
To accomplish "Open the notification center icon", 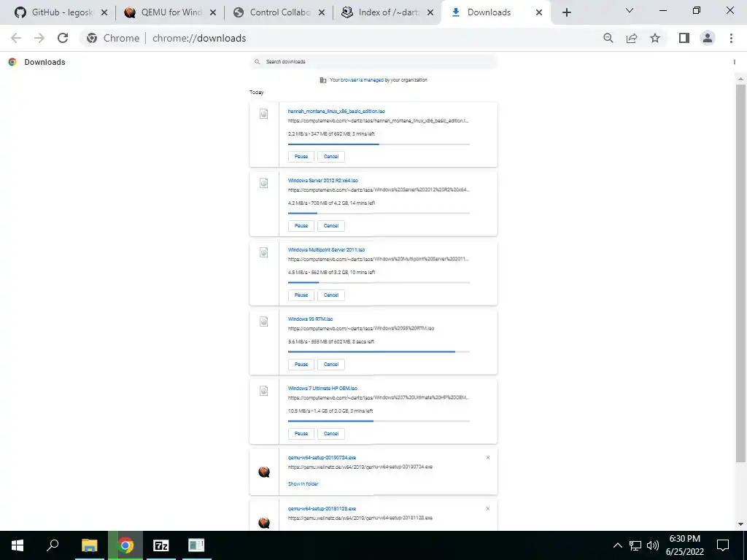I will click(723, 545).
